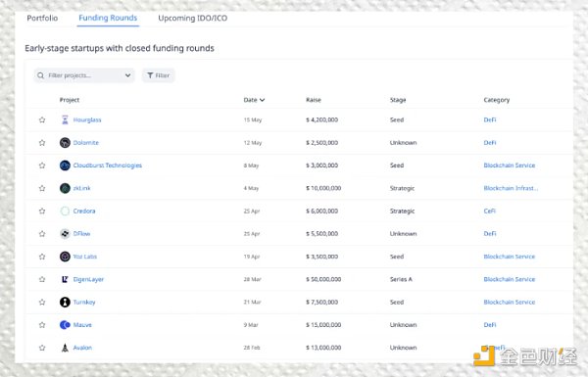Click the search magnifier icon in filter box
This screenshot has height=377, width=588.
click(x=40, y=75)
